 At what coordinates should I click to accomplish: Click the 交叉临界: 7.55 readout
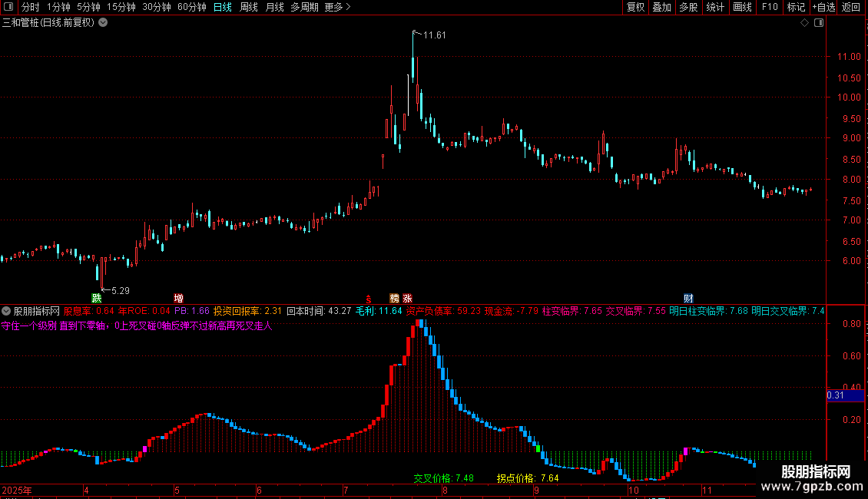[635, 311]
